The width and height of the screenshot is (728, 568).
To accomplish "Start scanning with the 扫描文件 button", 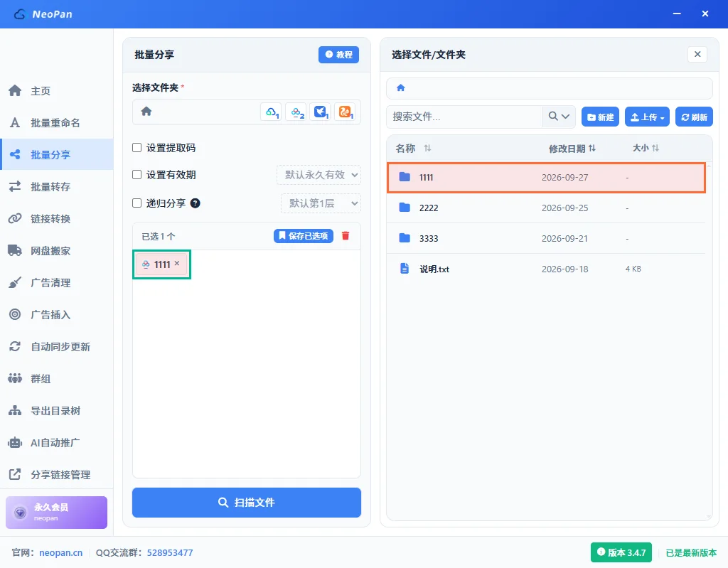I will point(247,503).
